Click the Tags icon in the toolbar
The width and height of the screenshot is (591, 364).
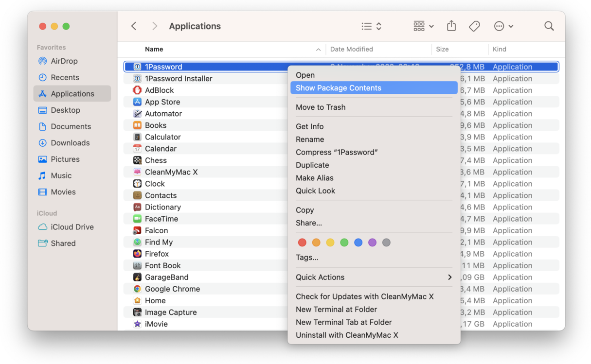point(474,26)
